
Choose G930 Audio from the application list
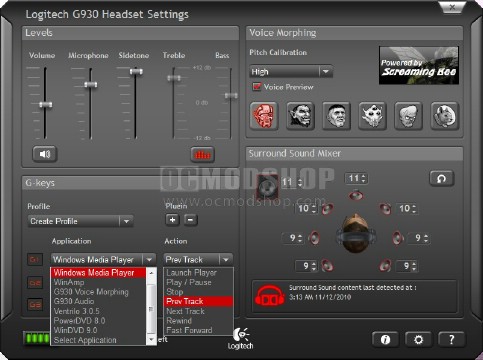click(x=98, y=301)
